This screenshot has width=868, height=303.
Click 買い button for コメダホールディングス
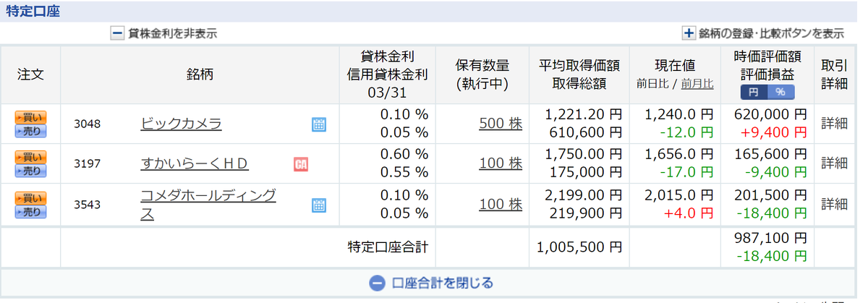coord(30,197)
